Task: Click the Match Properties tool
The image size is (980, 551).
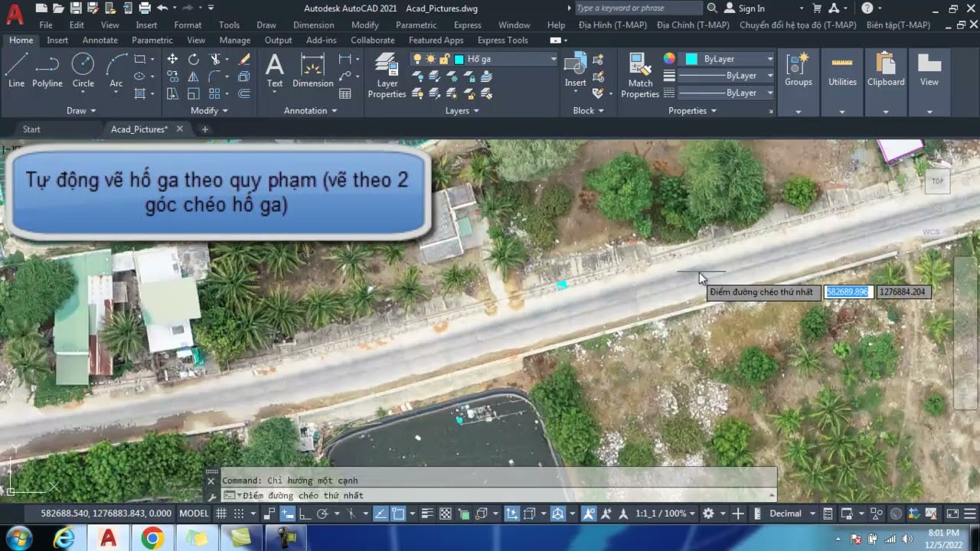Action: 640,76
